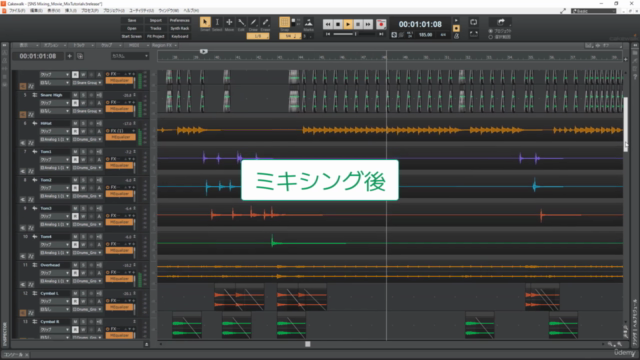Open the export share icon
Image resolution: width=640 pixels, height=360 pixels.
coord(501,22)
